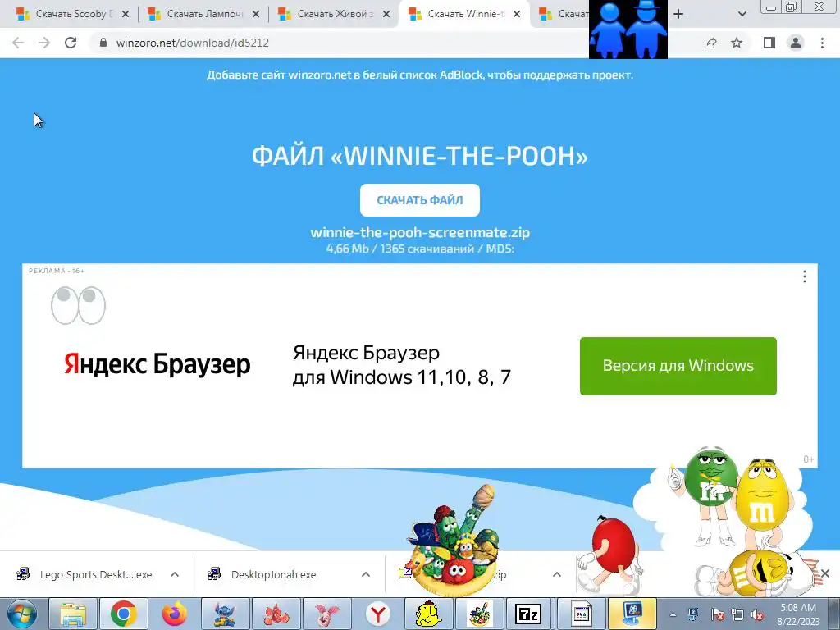Screen dimensions: 840x630
Task: Show hidden system tray icons
Action: point(673,614)
